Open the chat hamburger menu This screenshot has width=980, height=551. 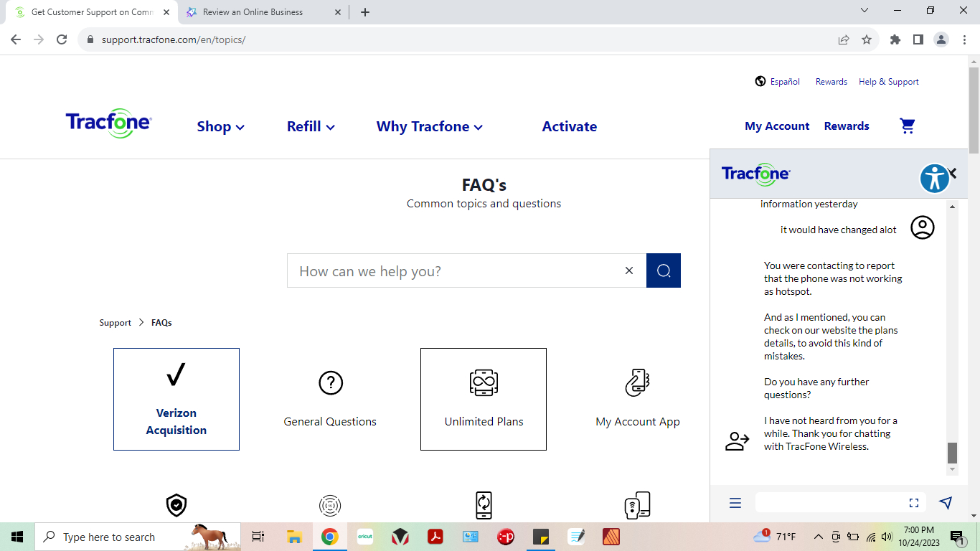(x=735, y=503)
